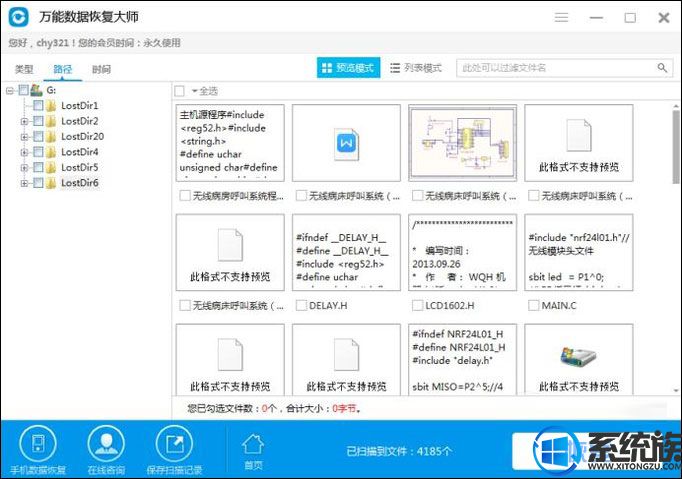Open the LCD1602.H preview thumbnail
This screenshot has height=479, width=682.
[x=463, y=252]
